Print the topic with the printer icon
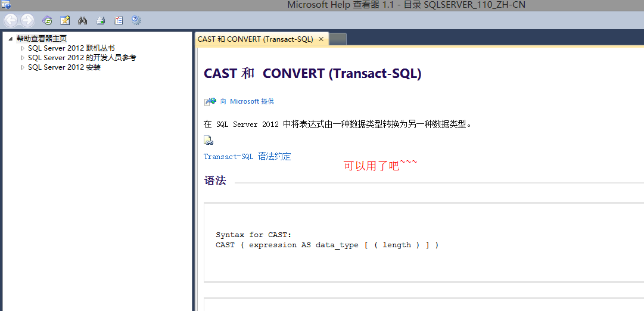The width and height of the screenshot is (644, 311). pos(101,20)
